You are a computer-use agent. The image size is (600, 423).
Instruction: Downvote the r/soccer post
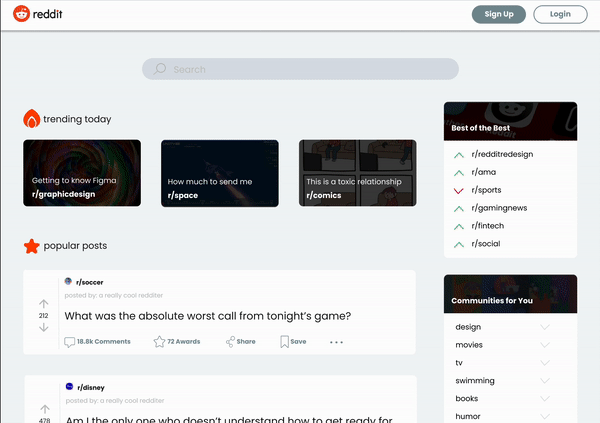point(44,327)
